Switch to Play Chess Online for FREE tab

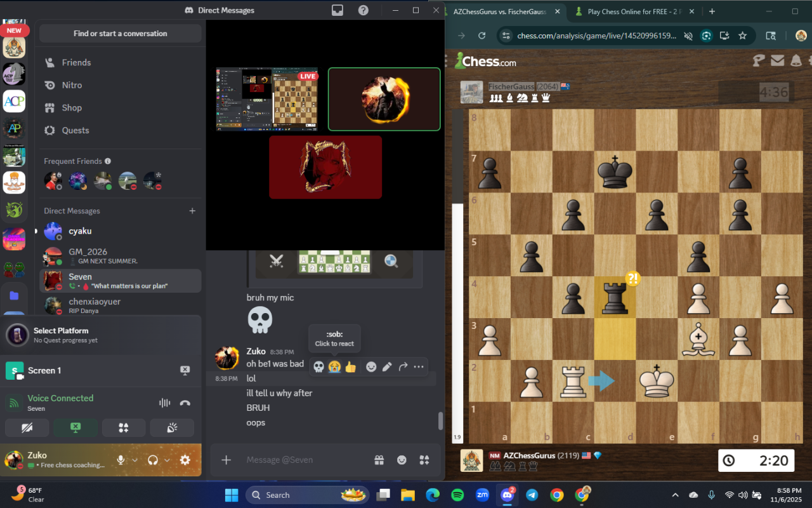(635, 11)
